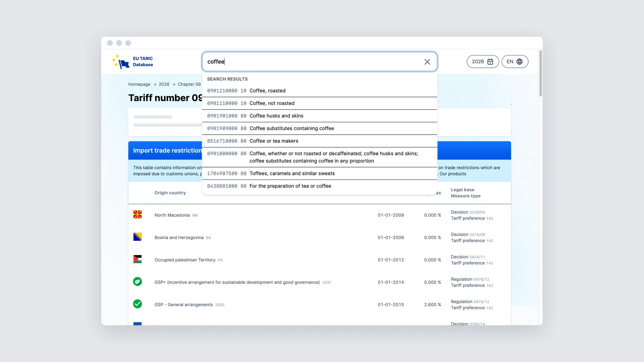The image size is (644, 362).
Task: Clear the search field with X icon
Action: [x=427, y=62]
